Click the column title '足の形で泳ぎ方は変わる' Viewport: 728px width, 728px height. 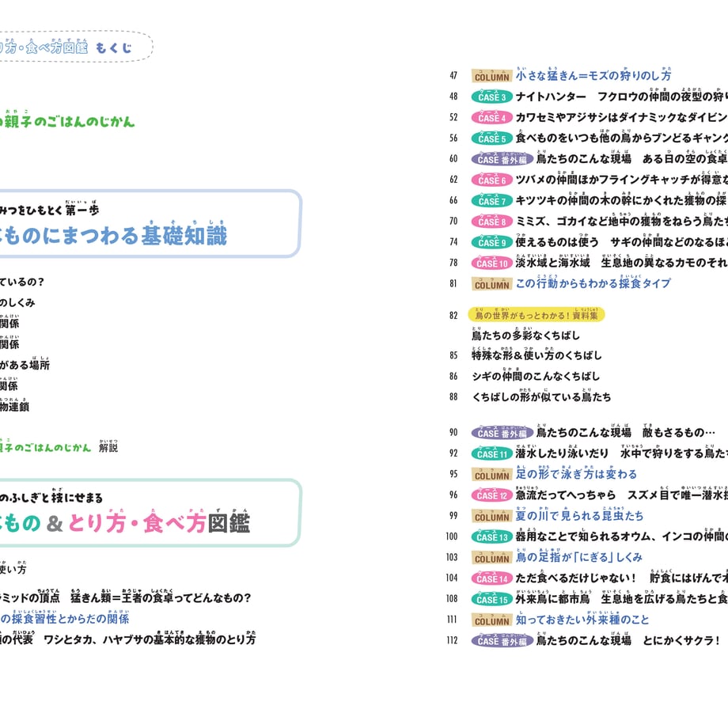576,474
